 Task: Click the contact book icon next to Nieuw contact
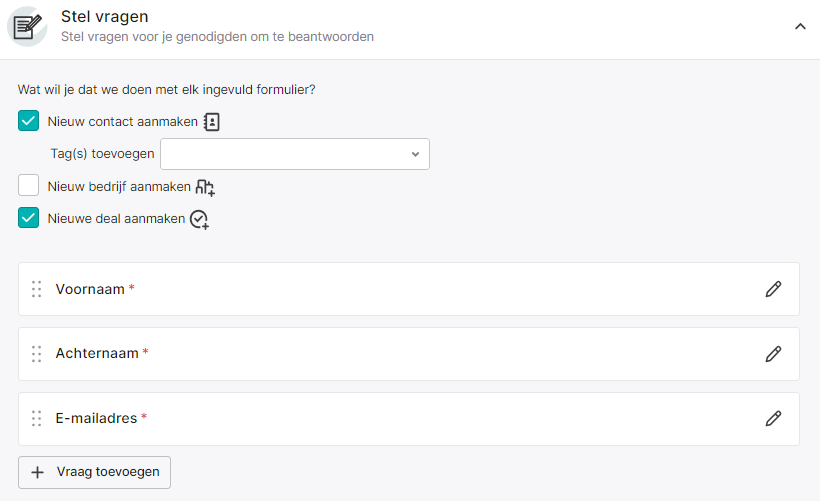pyautogui.click(x=211, y=122)
